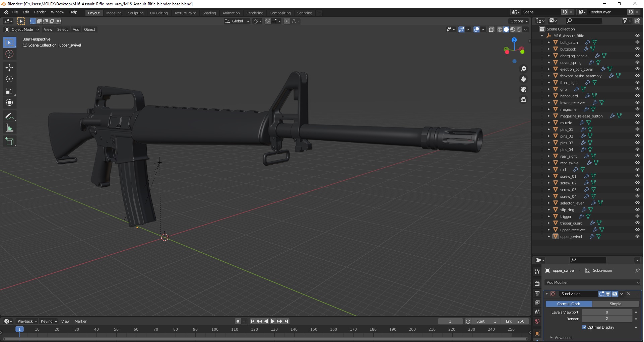This screenshot has width=644, height=342.
Task: Play the animation forward
Action: [x=273, y=321]
